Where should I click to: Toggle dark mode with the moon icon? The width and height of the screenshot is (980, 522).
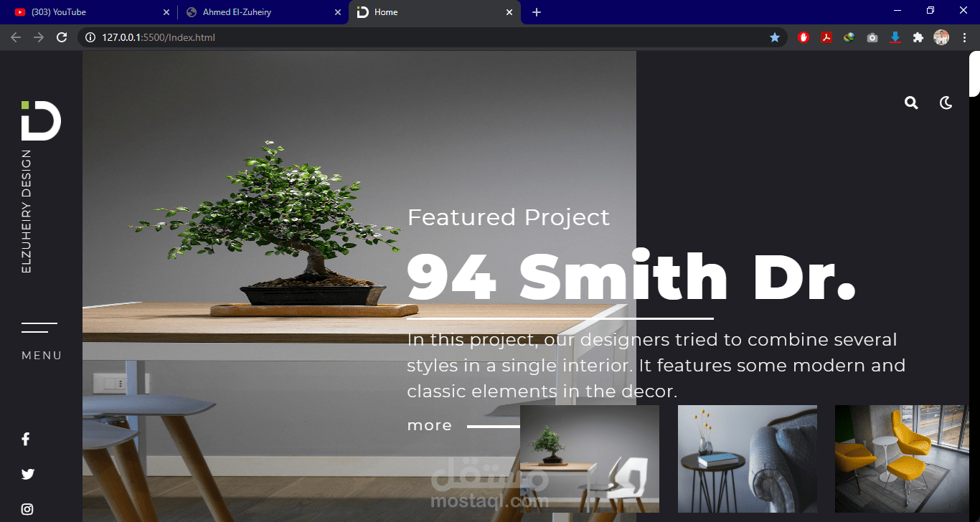[946, 103]
